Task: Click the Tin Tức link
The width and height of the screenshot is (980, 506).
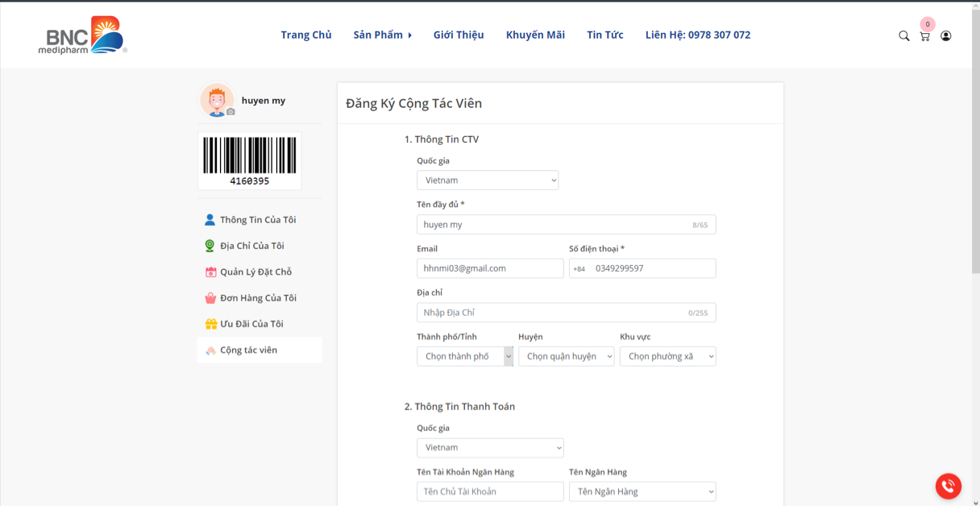Action: click(x=604, y=35)
